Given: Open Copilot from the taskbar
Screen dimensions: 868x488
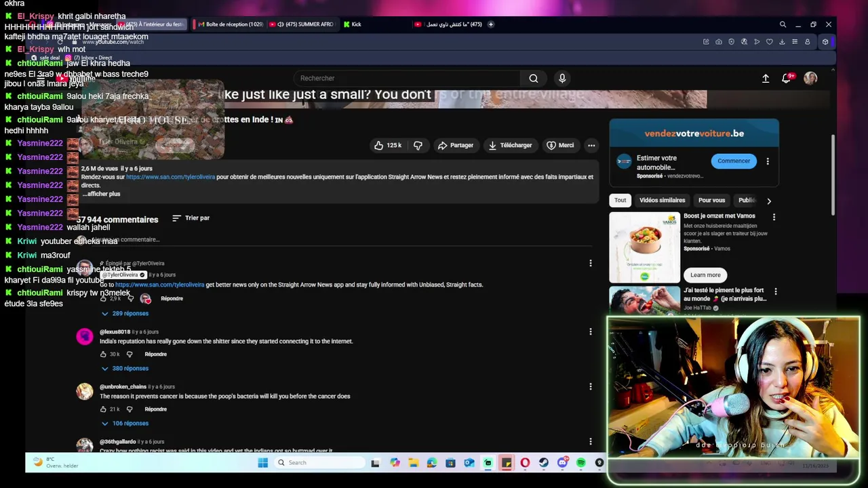Looking at the screenshot, I should (394, 463).
